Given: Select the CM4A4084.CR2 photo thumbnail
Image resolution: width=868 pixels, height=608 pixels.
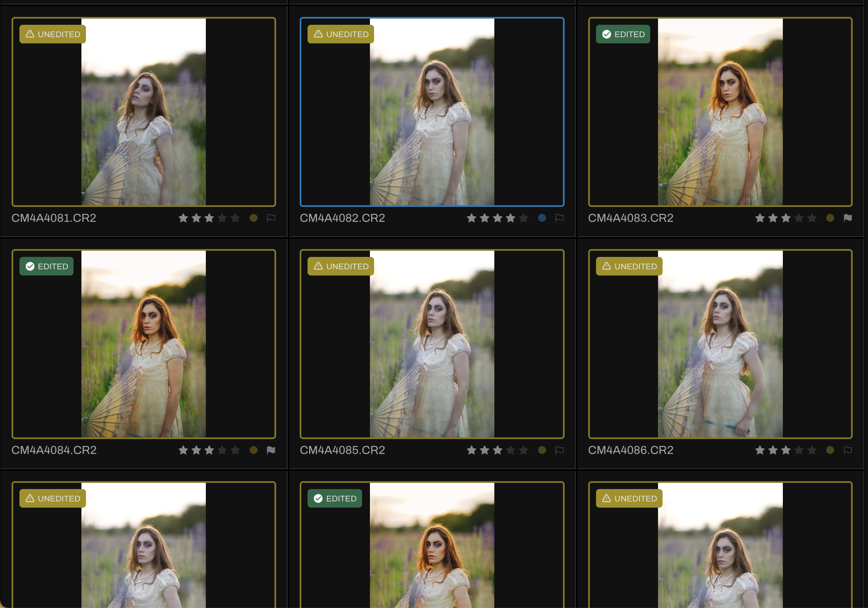Looking at the screenshot, I should 144,344.
